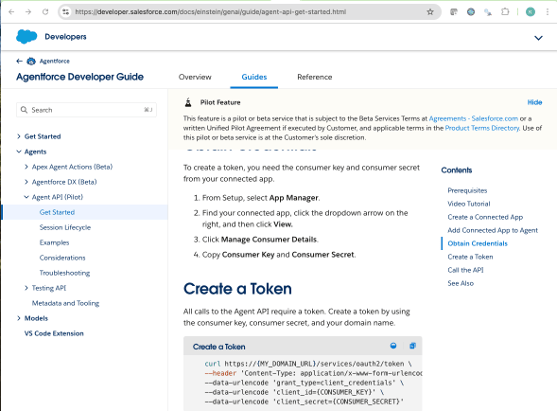Screen dimensions: 557x411
Task: Collapse Agent API (Pilot) tree
Action: [26, 197]
